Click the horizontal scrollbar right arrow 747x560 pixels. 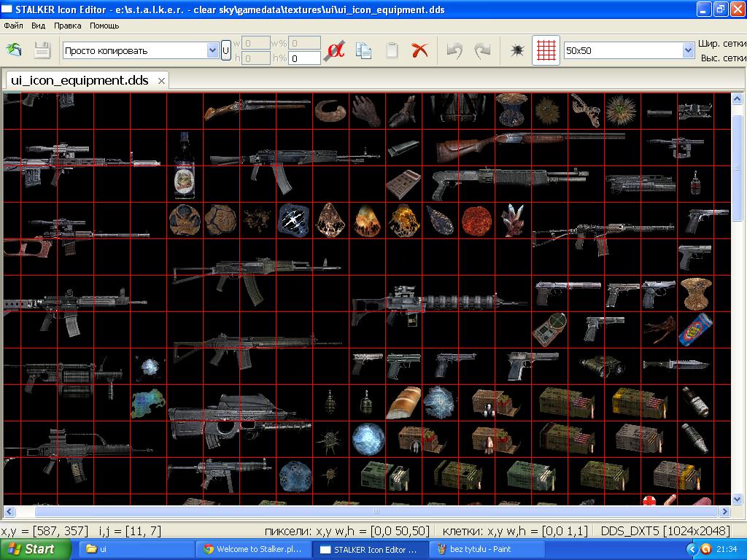pos(724,511)
